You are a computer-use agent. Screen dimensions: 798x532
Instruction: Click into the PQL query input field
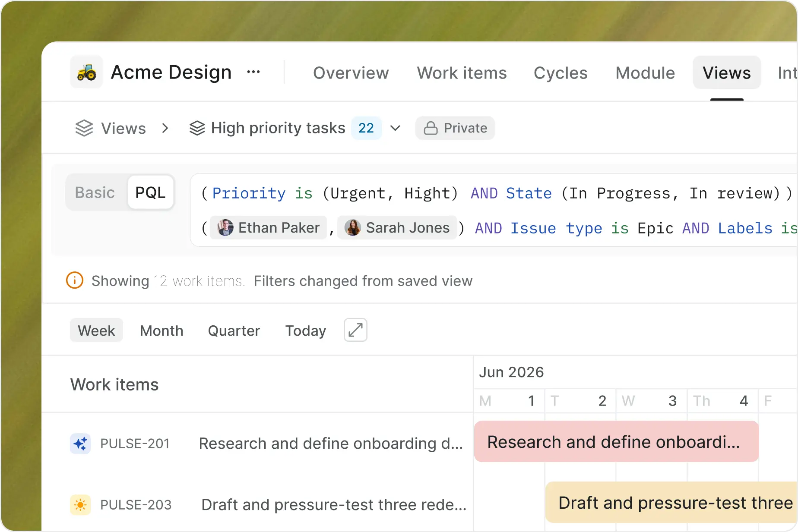tap(494, 210)
